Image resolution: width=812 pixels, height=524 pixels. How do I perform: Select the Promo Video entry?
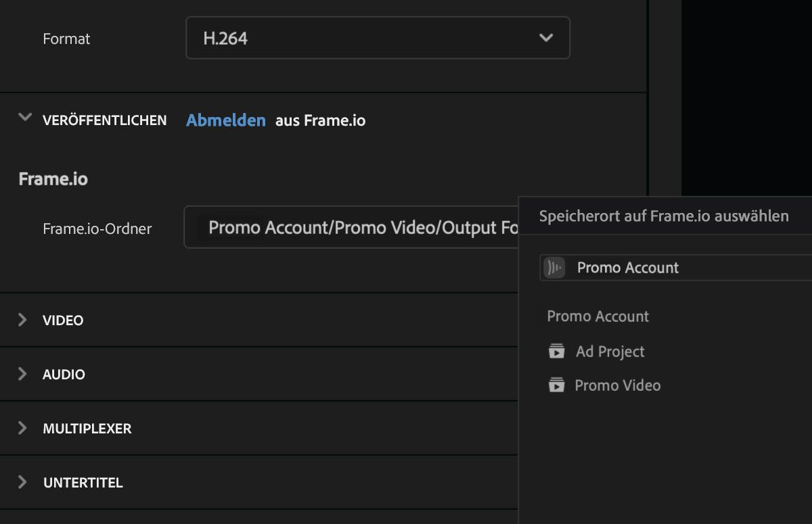(x=617, y=385)
